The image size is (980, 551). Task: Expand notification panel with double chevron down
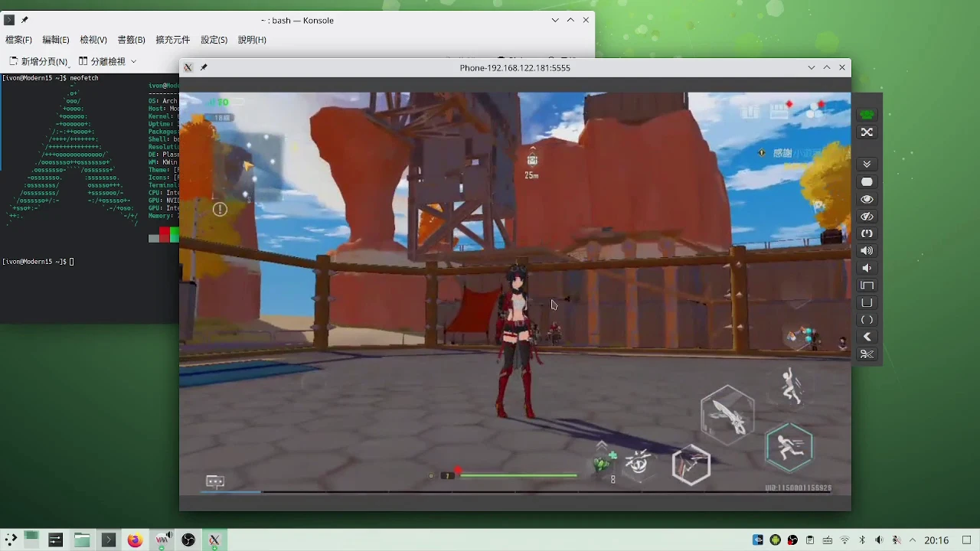[x=867, y=165]
